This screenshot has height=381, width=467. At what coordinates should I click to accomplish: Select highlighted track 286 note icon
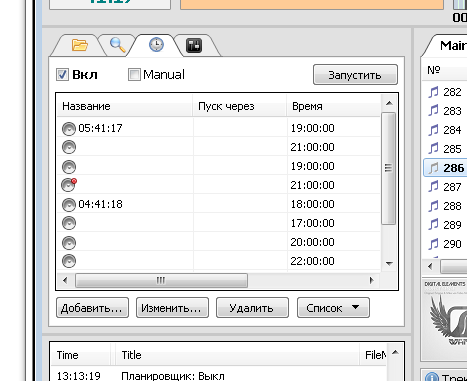pos(433,168)
